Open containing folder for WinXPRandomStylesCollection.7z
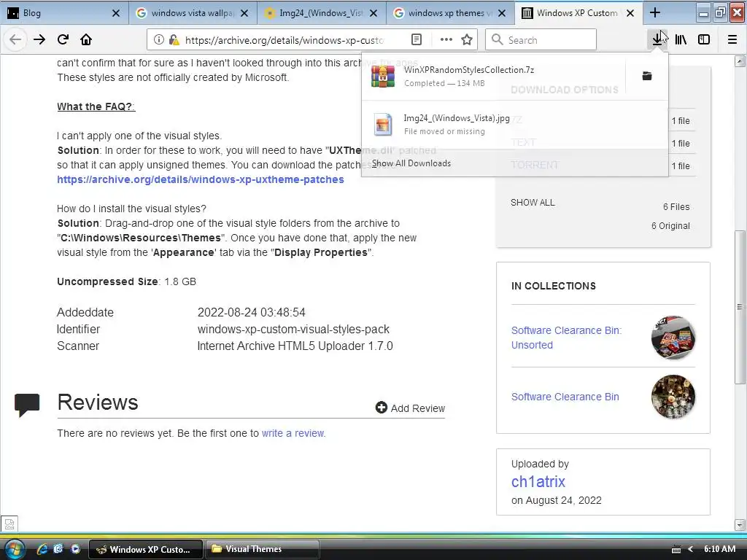The image size is (747, 560). (x=647, y=76)
